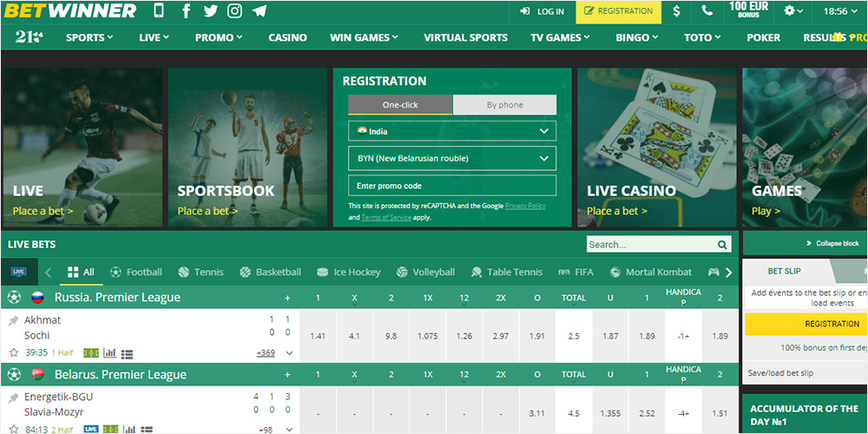Go to the previous sports filters arrow
Image resolution: width=868 pixels, height=434 pixels.
tap(48, 272)
